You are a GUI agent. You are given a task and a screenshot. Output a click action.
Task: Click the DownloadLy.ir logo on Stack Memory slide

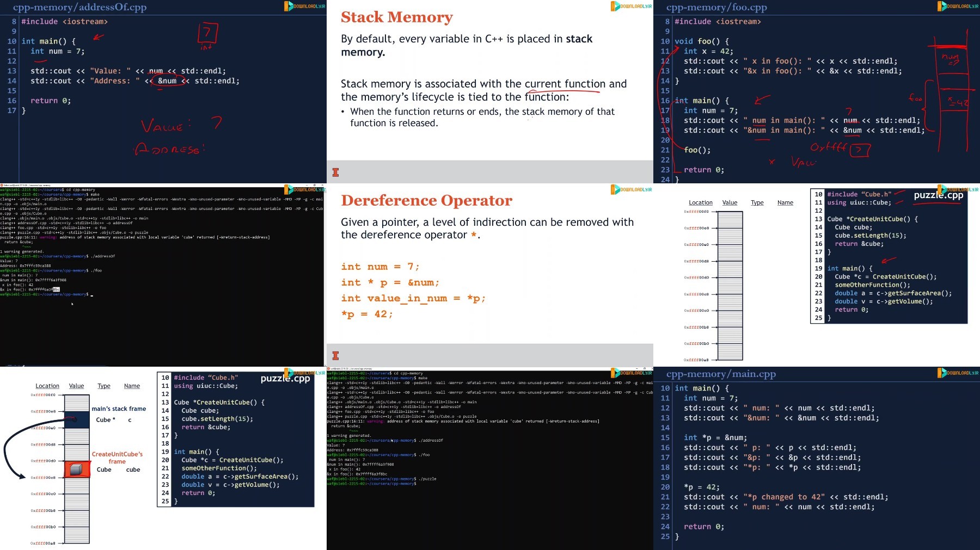tap(632, 6)
